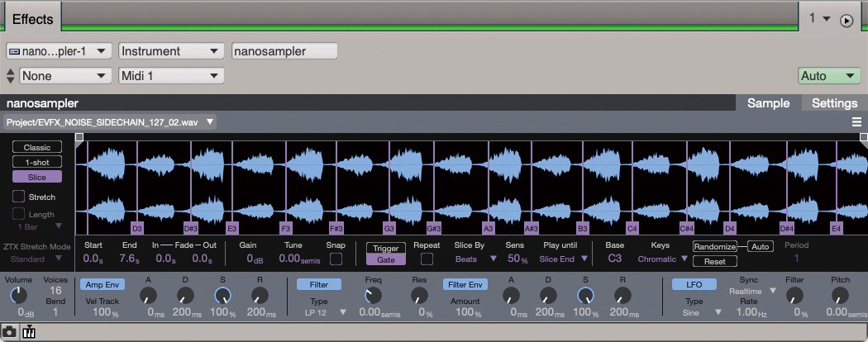Click the Sens 50% value

click(517, 259)
